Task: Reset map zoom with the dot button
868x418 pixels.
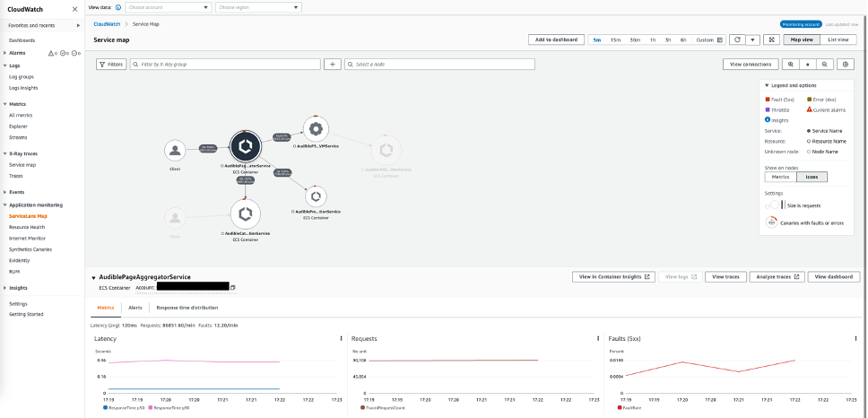Action: click(x=808, y=65)
